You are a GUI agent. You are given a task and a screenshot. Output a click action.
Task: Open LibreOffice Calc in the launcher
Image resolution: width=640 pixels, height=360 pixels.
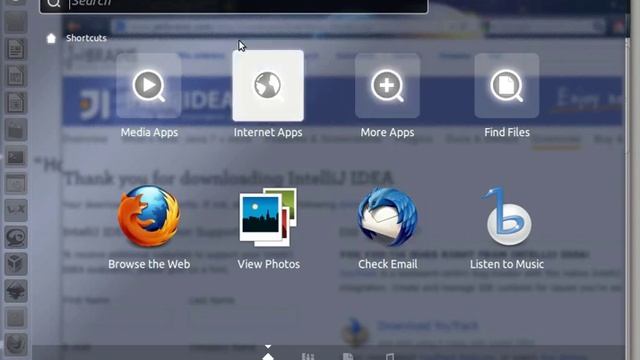16,76
